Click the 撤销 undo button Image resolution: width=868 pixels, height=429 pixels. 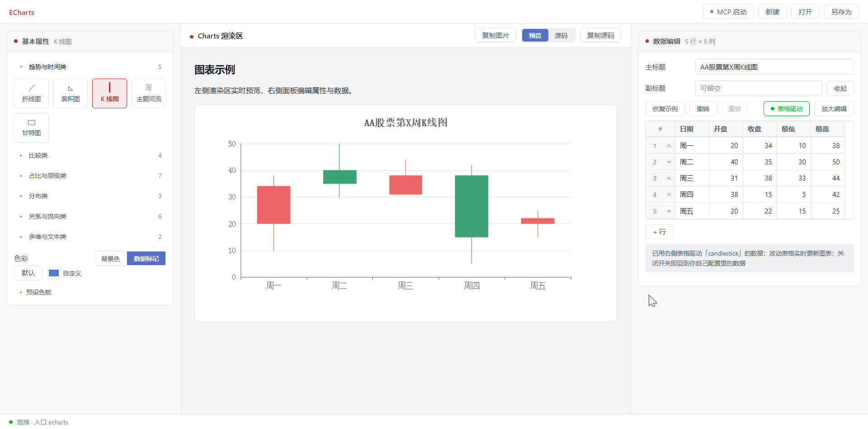click(703, 109)
